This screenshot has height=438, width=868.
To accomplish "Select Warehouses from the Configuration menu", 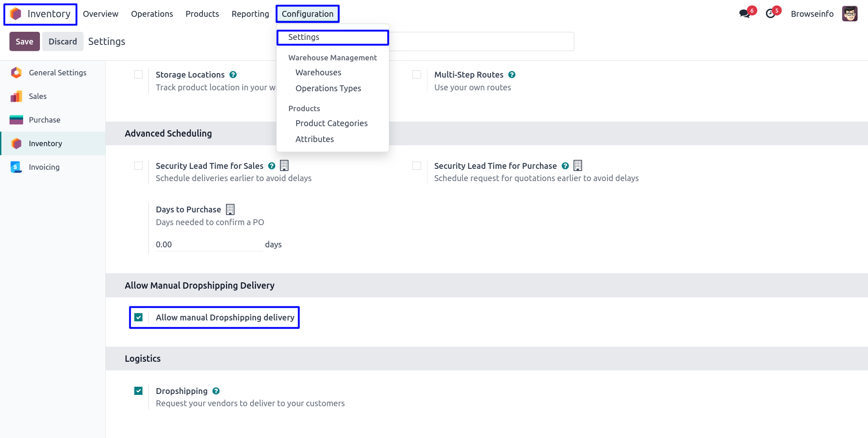I will 318,73.
